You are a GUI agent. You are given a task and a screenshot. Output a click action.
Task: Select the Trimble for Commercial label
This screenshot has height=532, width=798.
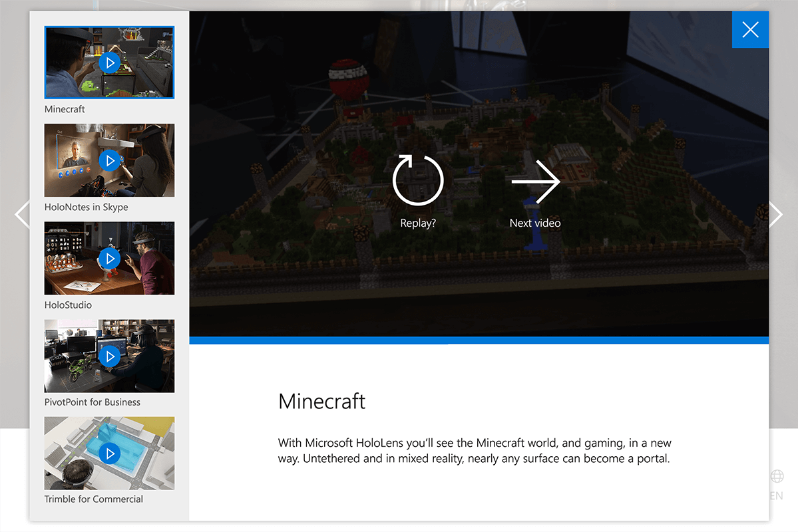click(x=94, y=499)
